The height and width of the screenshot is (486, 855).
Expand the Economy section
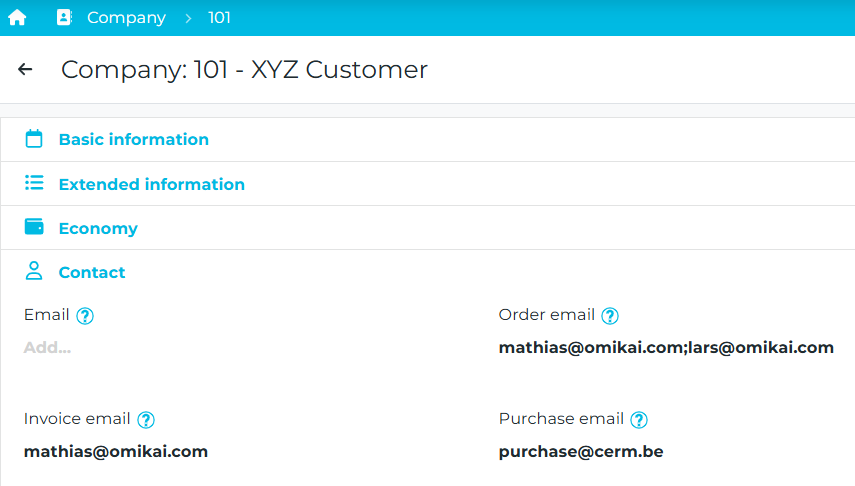click(98, 228)
